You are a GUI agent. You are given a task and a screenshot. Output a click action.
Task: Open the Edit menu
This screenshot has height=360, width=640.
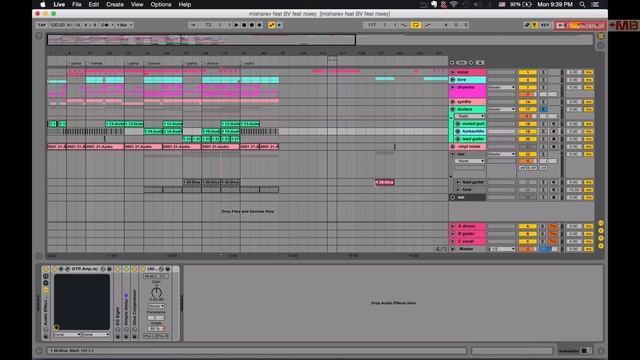[x=93, y=4]
